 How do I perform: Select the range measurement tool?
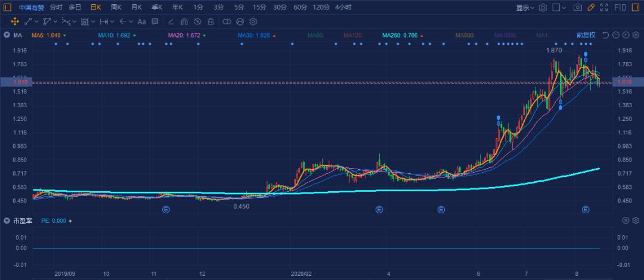tap(85, 21)
